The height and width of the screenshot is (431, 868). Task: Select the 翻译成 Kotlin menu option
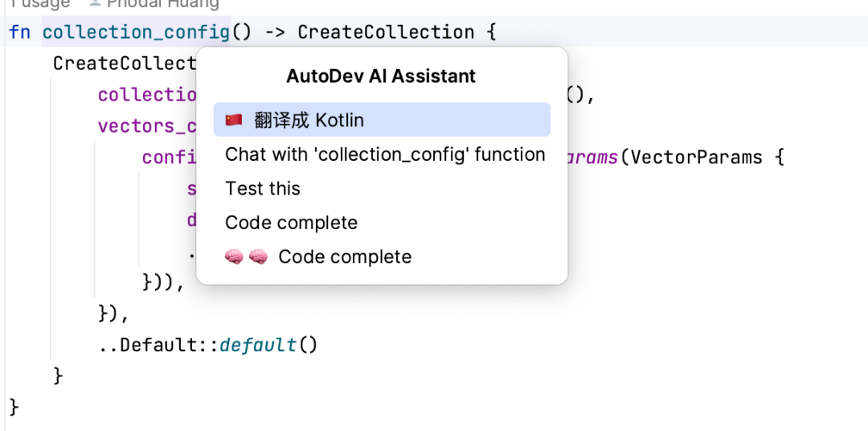382,120
